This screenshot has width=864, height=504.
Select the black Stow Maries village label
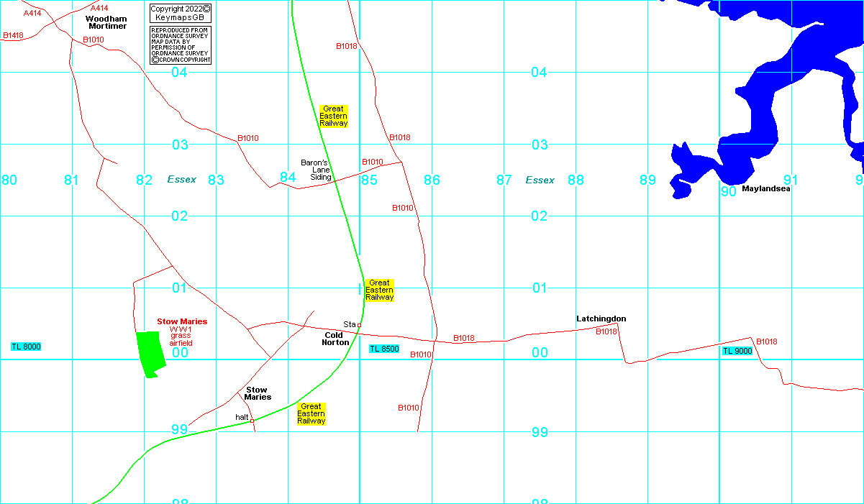tap(258, 393)
